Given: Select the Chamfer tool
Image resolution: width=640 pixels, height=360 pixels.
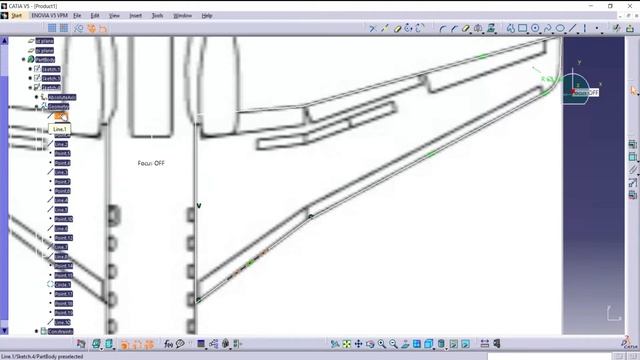Looking at the screenshot, I should click(454, 28).
